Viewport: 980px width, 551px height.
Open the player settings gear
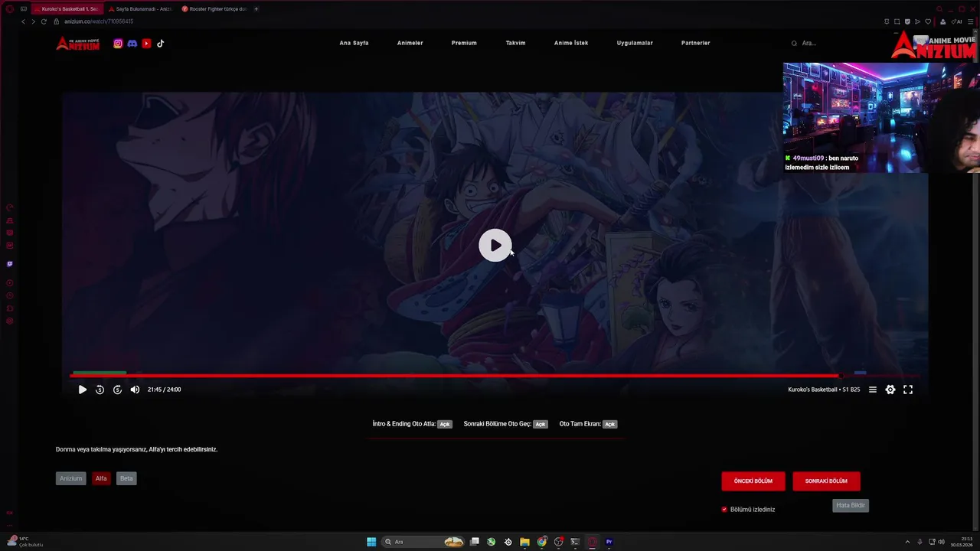coord(890,390)
